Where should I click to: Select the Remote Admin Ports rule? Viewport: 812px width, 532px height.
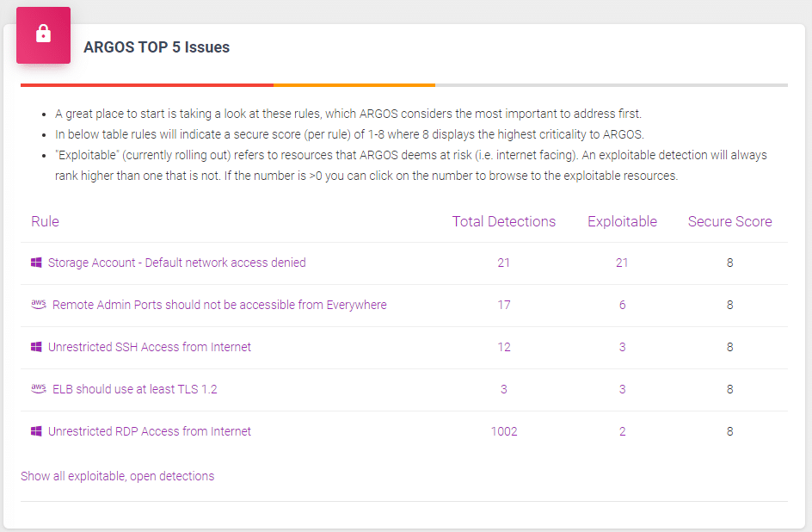[218, 305]
